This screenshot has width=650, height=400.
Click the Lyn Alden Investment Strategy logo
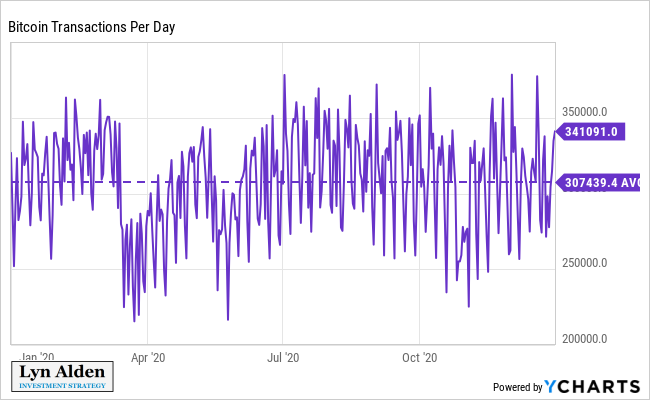click(62, 376)
